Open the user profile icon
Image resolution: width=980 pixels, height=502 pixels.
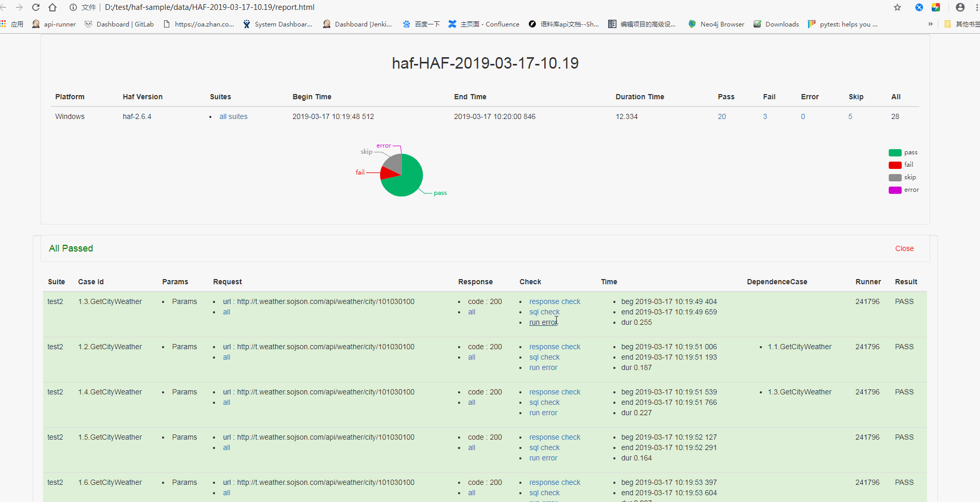(x=960, y=7)
